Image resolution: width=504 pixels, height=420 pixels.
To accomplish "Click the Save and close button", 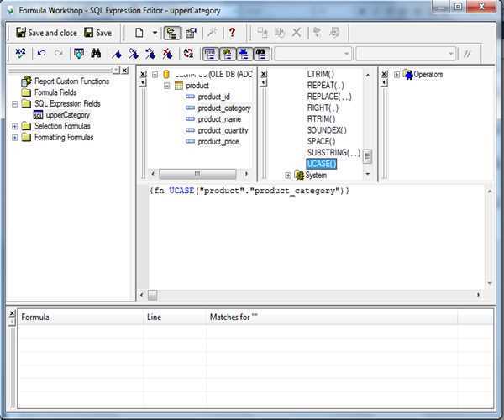I will pyautogui.click(x=46, y=33).
